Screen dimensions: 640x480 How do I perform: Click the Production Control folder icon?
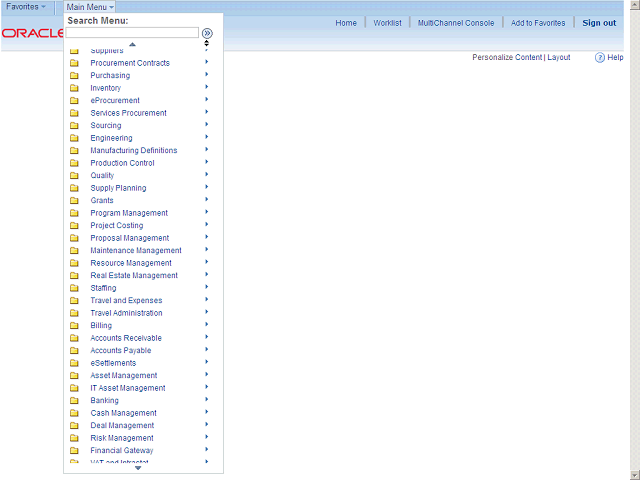[74, 163]
